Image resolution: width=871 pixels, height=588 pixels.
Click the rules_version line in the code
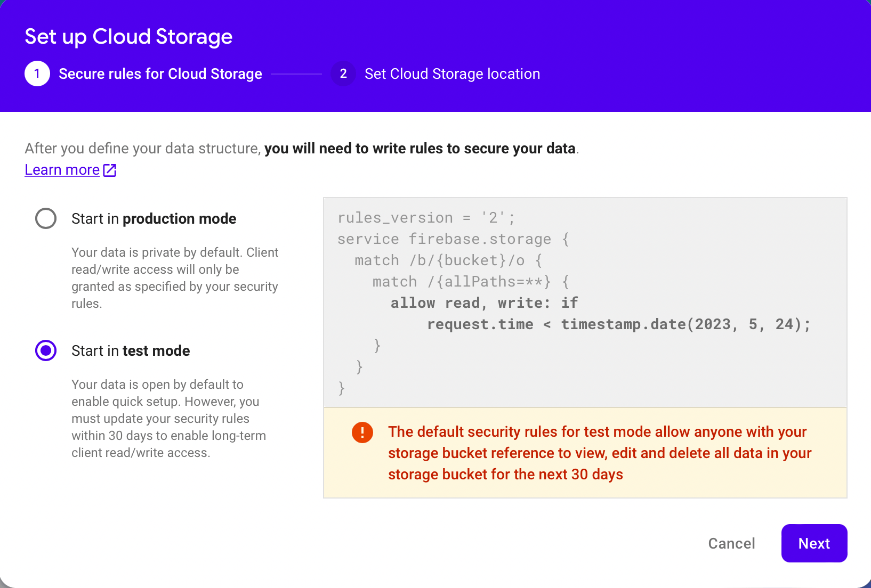(x=426, y=218)
